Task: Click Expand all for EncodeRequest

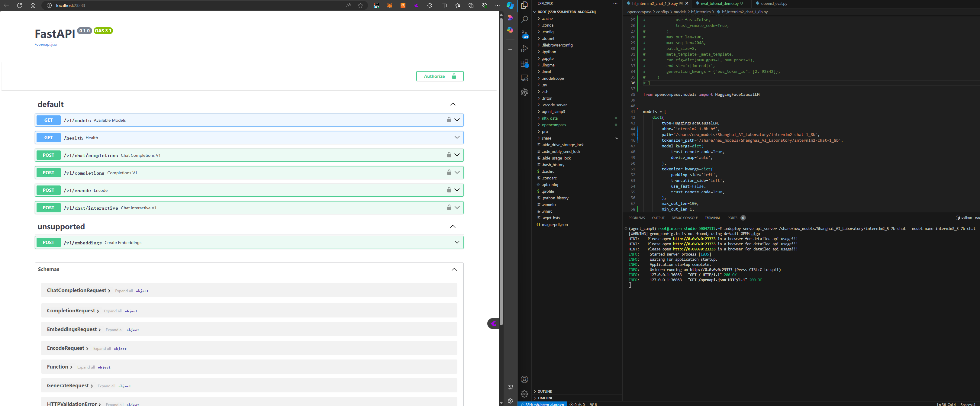Action: click(x=102, y=349)
